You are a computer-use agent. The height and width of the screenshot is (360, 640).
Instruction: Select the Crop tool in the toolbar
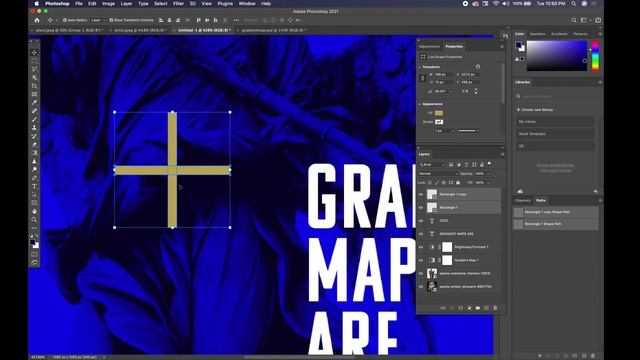point(34,86)
